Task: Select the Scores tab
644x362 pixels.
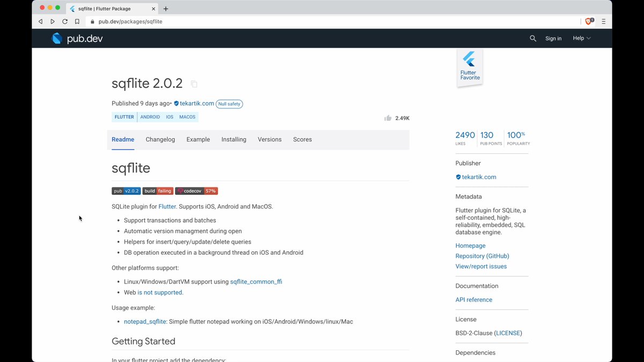Action: 302,139
